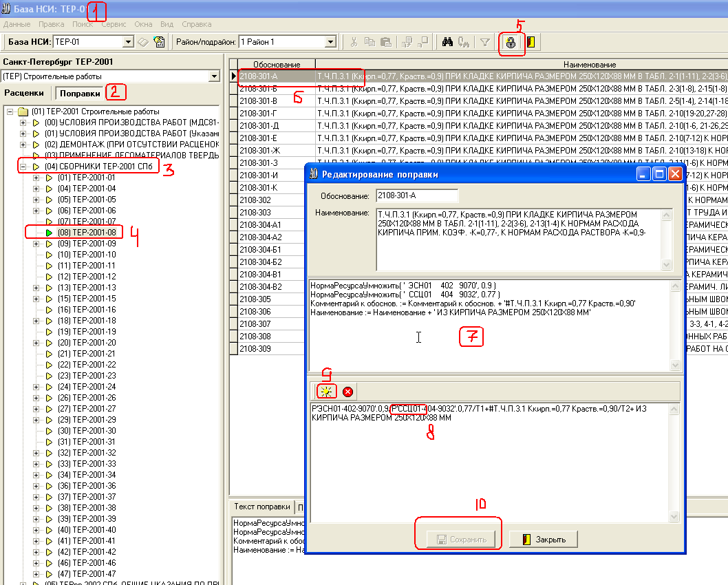Select tree item (10) ТЕР-2001-10
Image resolution: width=728 pixels, height=585 pixels.
(87, 255)
